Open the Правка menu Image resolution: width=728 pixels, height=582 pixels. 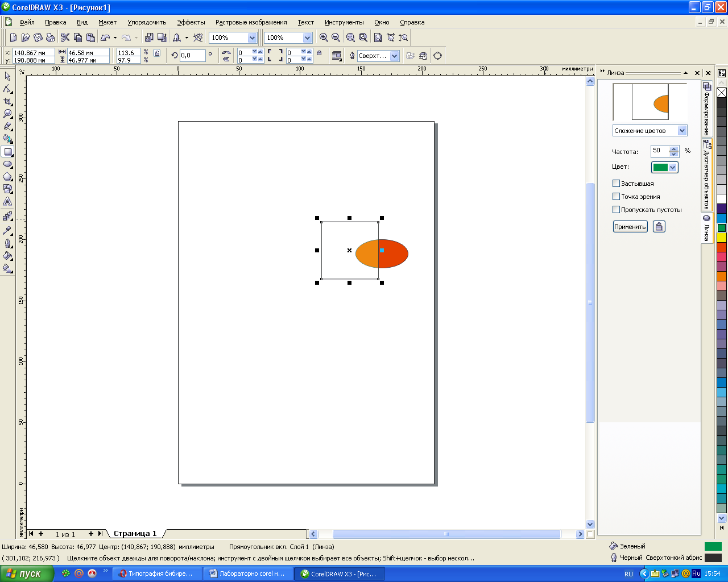[56, 22]
